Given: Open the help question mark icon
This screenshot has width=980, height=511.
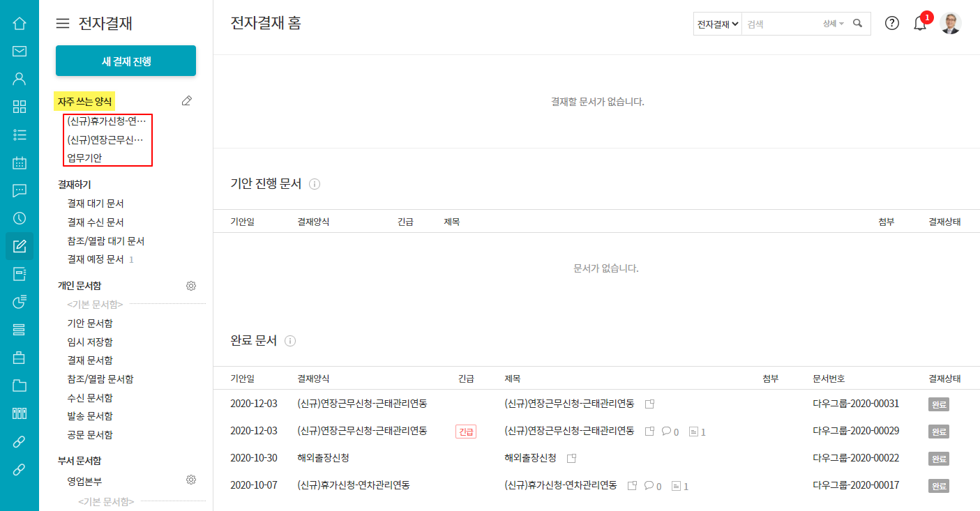Looking at the screenshot, I should click(892, 23).
